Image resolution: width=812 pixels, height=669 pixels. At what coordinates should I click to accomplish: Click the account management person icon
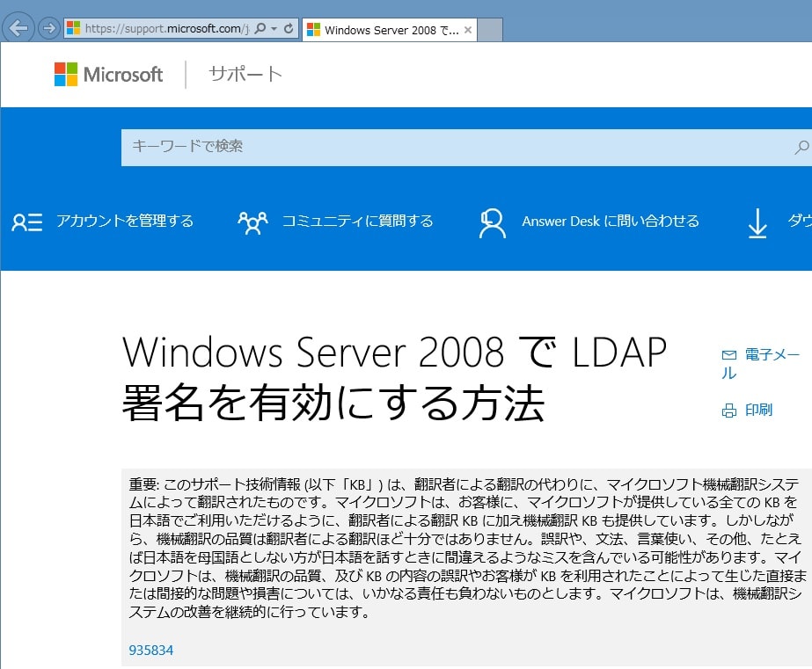(x=26, y=222)
